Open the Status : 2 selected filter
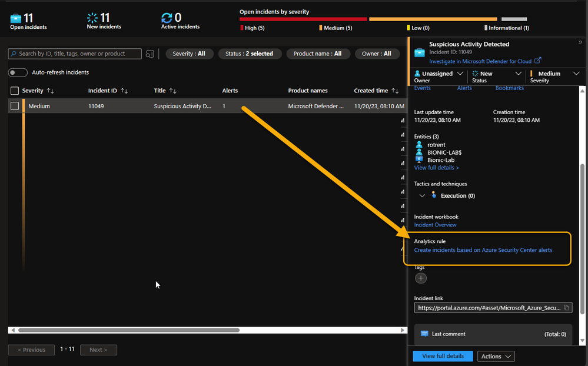The image size is (588, 366). tap(249, 54)
